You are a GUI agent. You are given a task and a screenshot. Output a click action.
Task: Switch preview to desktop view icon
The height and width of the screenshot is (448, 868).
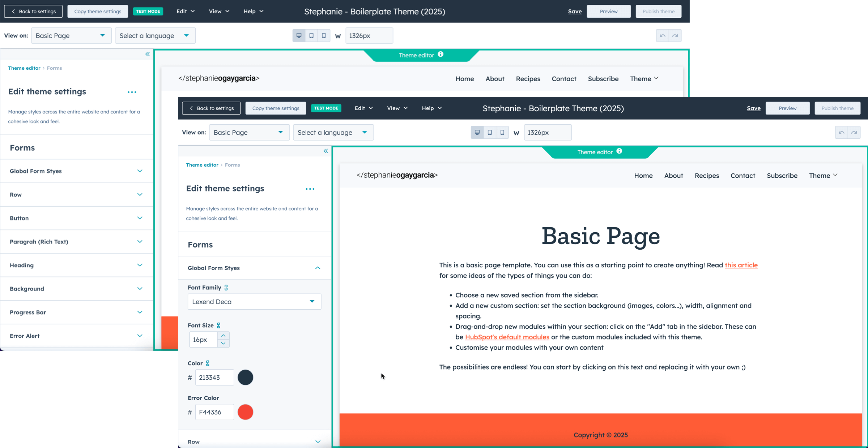477,132
